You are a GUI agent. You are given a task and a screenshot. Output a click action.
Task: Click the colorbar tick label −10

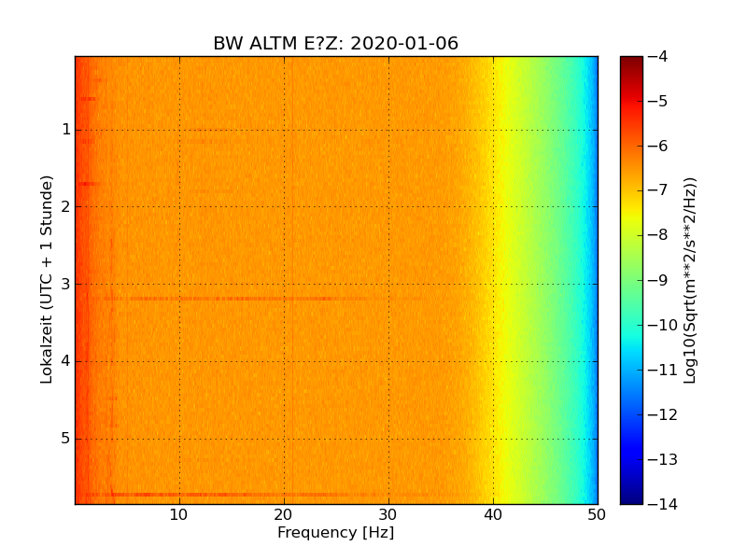point(663,325)
